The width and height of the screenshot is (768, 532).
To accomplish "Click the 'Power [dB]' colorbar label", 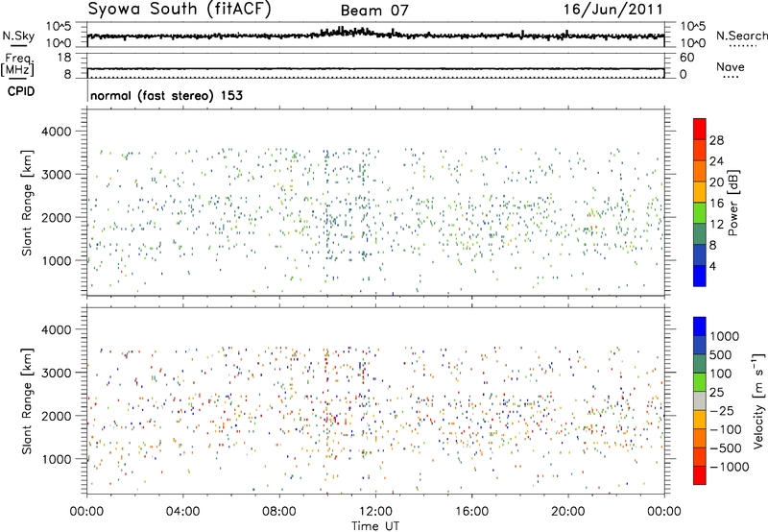I will point(732,203).
